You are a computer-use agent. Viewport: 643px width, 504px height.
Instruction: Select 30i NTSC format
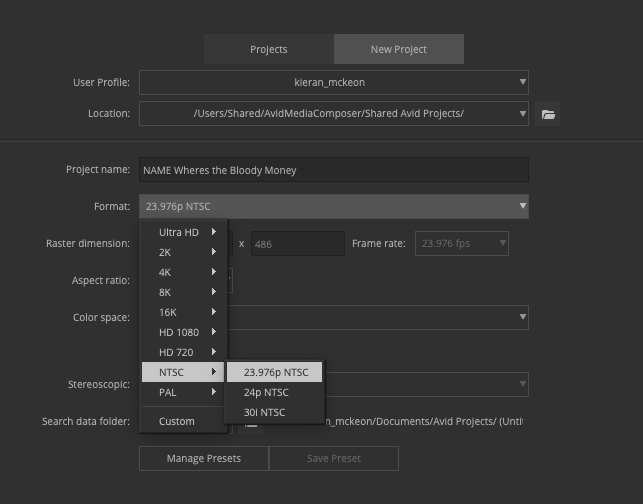pos(274,412)
